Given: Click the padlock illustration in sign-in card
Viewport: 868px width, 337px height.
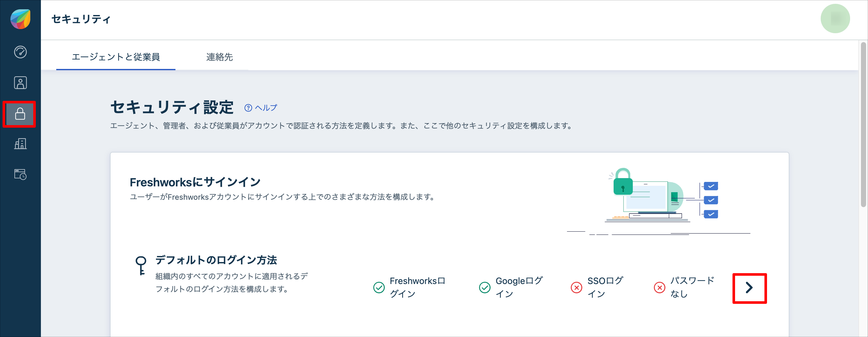Looking at the screenshot, I should (622, 182).
